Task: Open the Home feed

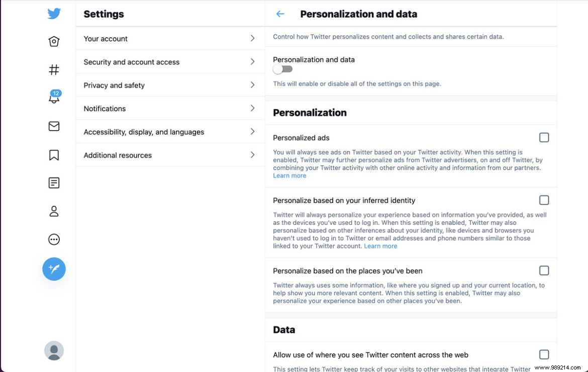Action: 54,41
